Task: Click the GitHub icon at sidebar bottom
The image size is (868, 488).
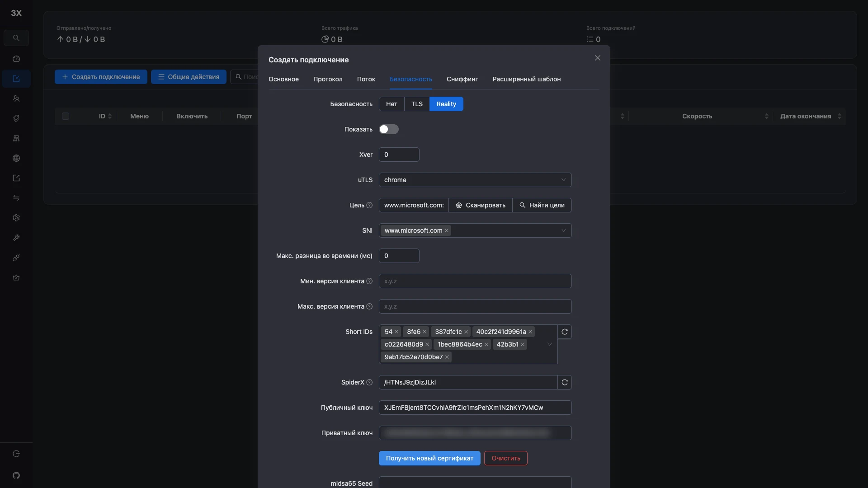Action: point(16,475)
